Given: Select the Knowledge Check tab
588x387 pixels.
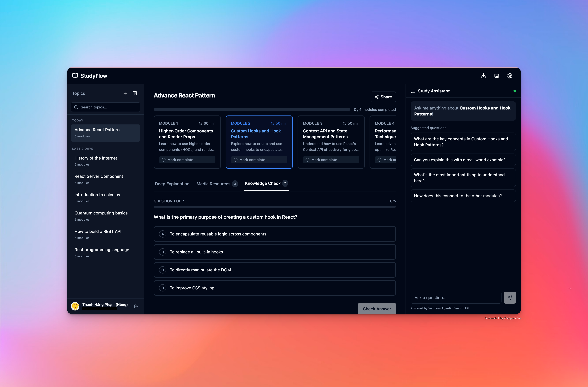Looking at the screenshot, I should (x=266, y=183).
